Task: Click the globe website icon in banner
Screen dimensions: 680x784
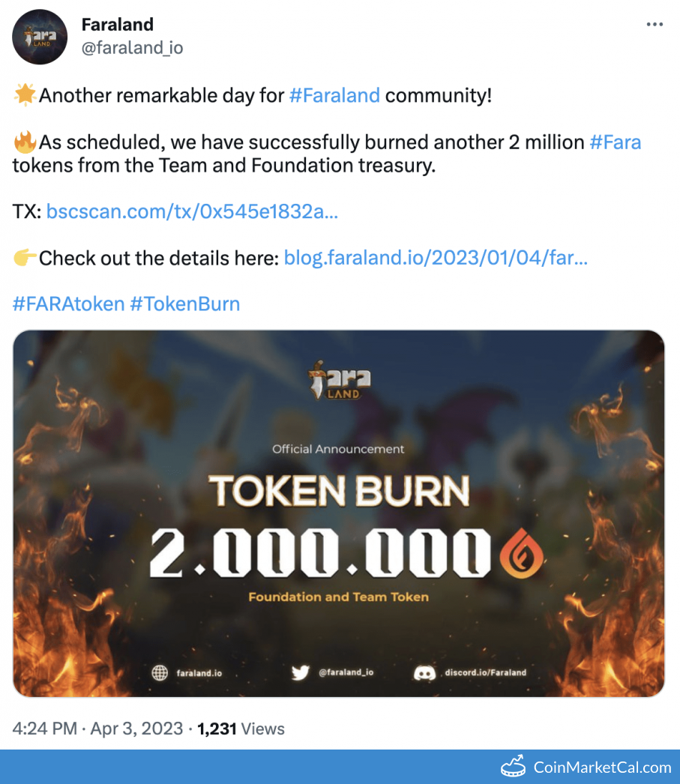Action: pyautogui.click(x=160, y=673)
